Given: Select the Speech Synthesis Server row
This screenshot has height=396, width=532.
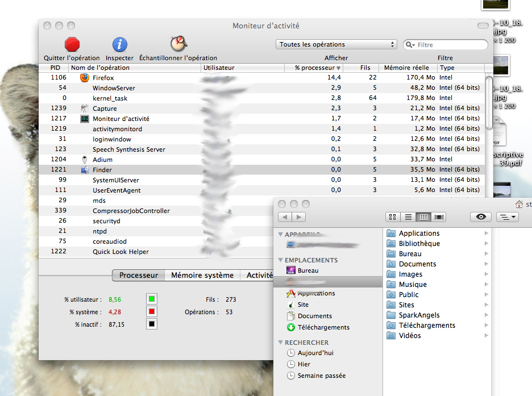Looking at the screenshot, I should (261, 149).
